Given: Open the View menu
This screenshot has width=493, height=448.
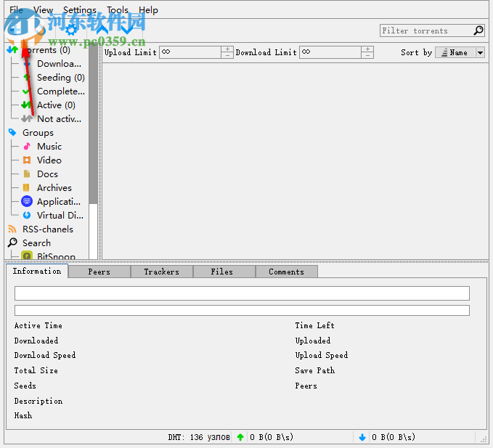Looking at the screenshot, I should pos(44,10).
